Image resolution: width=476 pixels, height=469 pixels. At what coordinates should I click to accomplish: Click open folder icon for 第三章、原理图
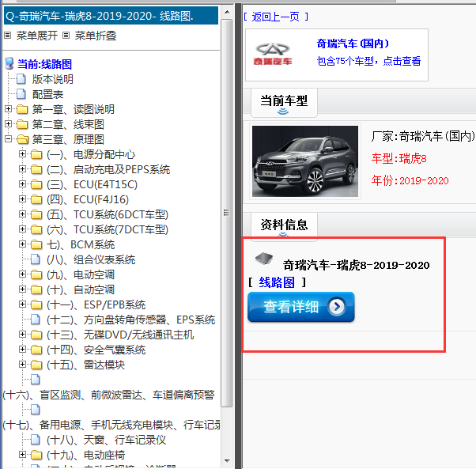pyautogui.click(x=22, y=139)
